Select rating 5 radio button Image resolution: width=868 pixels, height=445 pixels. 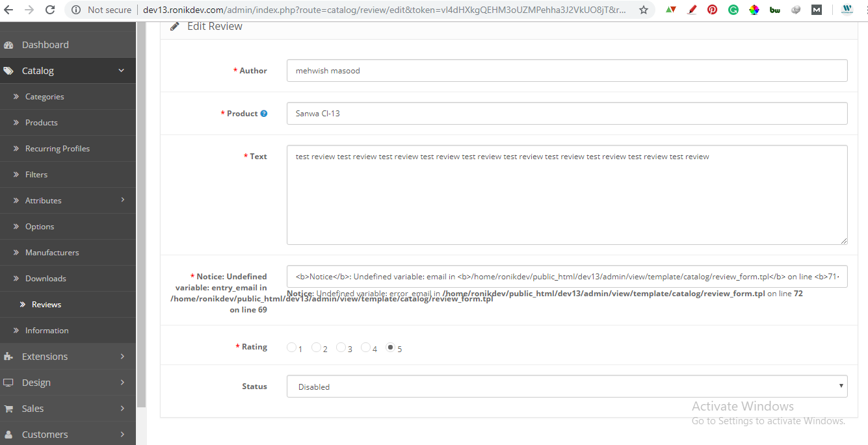click(x=390, y=348)
